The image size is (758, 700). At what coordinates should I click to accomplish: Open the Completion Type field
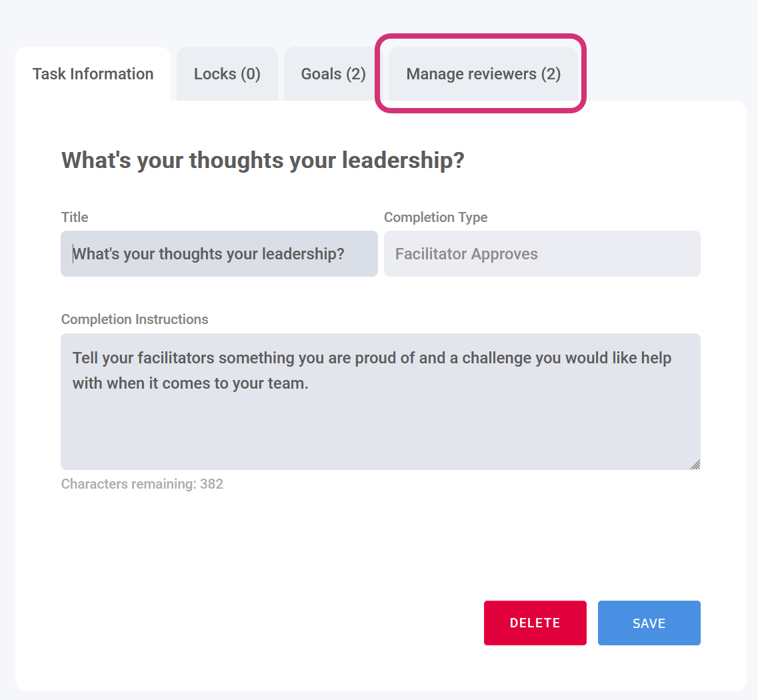coord(541,254)
